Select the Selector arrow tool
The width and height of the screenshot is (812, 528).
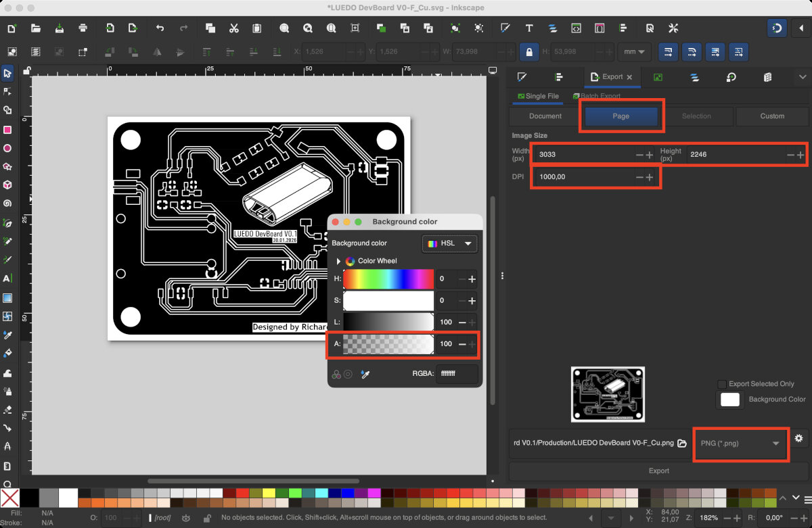pyautogui.click(x=7, y=73)
